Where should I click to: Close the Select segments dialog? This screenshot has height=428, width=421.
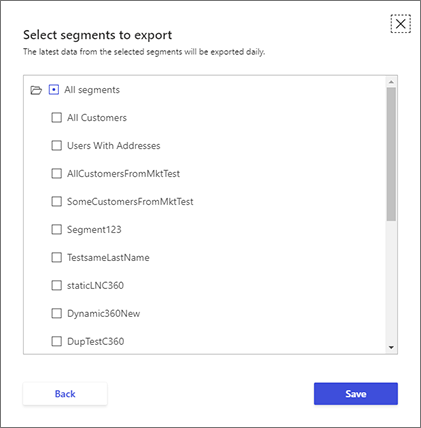[400, 24]
